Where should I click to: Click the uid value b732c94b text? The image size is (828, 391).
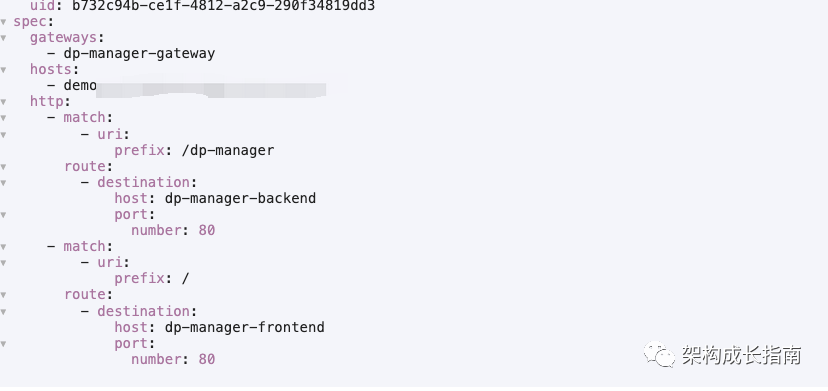pos(223,6)
